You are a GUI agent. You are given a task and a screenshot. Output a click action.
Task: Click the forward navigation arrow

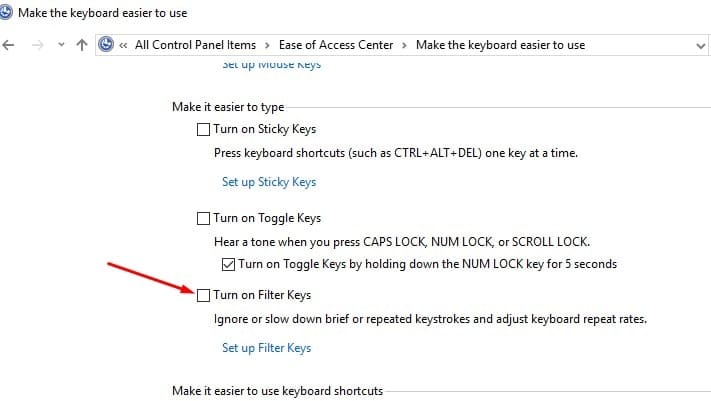37,45
